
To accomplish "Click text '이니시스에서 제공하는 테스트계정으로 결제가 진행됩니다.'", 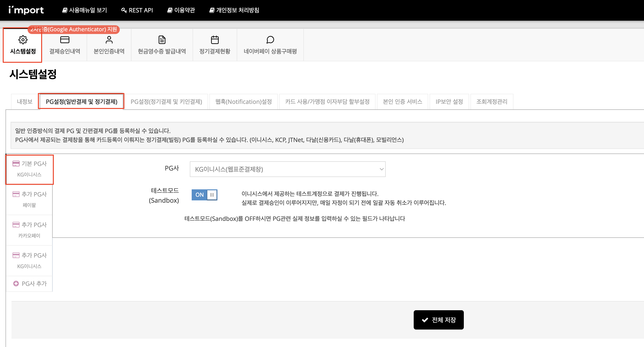I will coord(310,193).
